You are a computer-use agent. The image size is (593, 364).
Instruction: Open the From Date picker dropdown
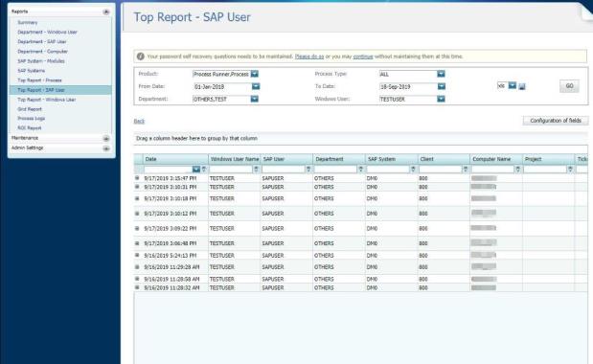pyautogui.click(x=256, y=86)
